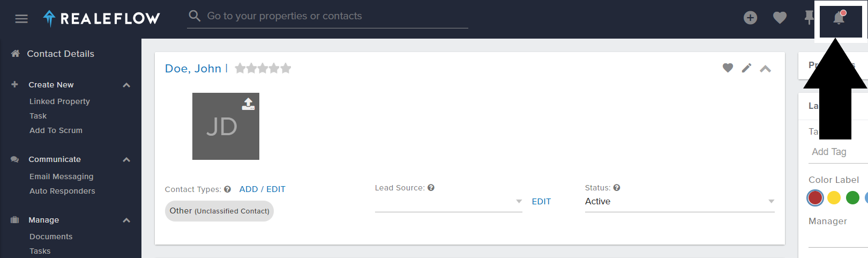Click the plus add icon in header
The image size is (868, 258).
coord(750,18)
